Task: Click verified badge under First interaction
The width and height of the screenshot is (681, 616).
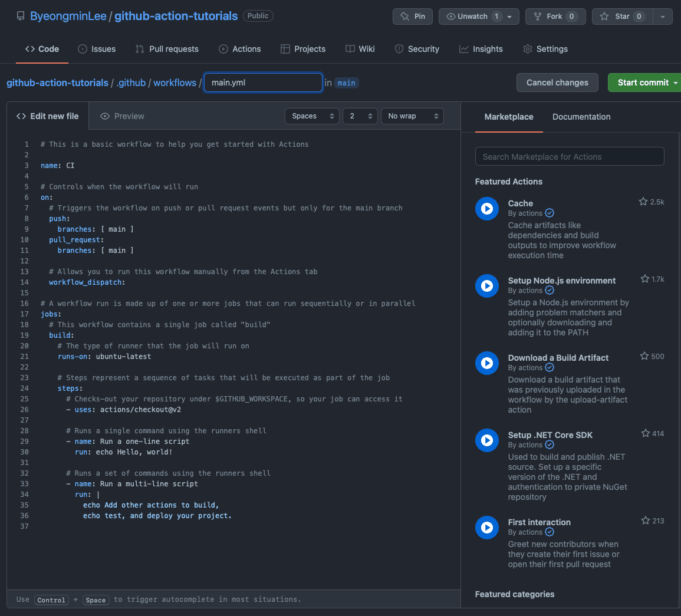Action: click(x=550, y=532)
